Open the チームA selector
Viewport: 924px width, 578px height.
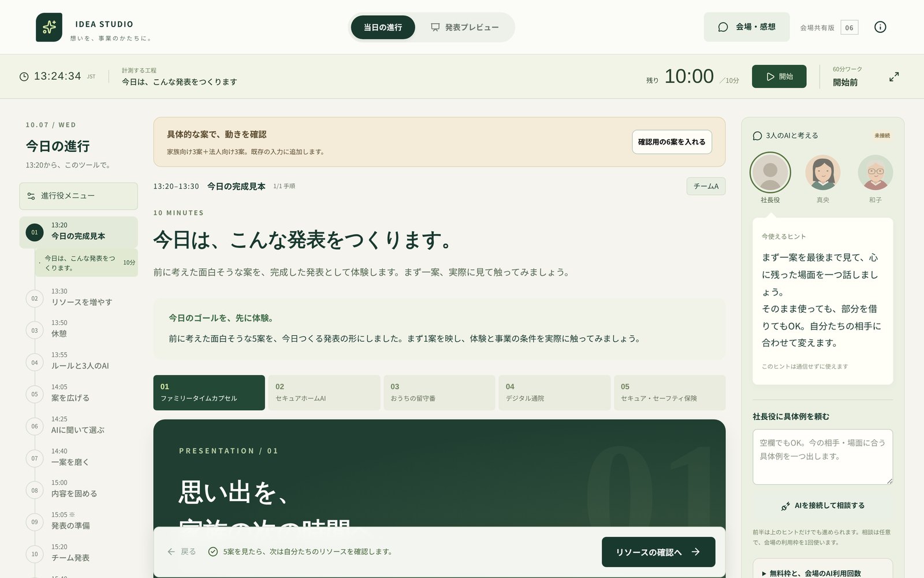[706, 186]
